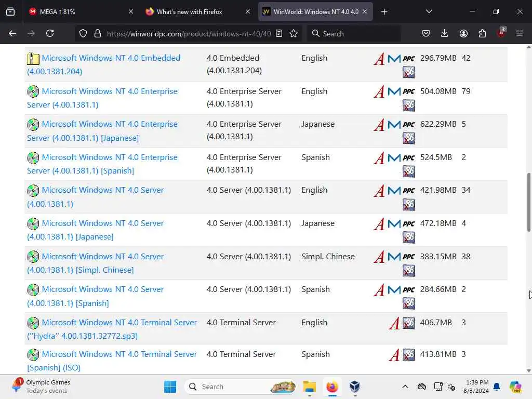Open the VirtualBox taskbar icon
This screenshot has height=399, width=532.
(x=354, y=387)
